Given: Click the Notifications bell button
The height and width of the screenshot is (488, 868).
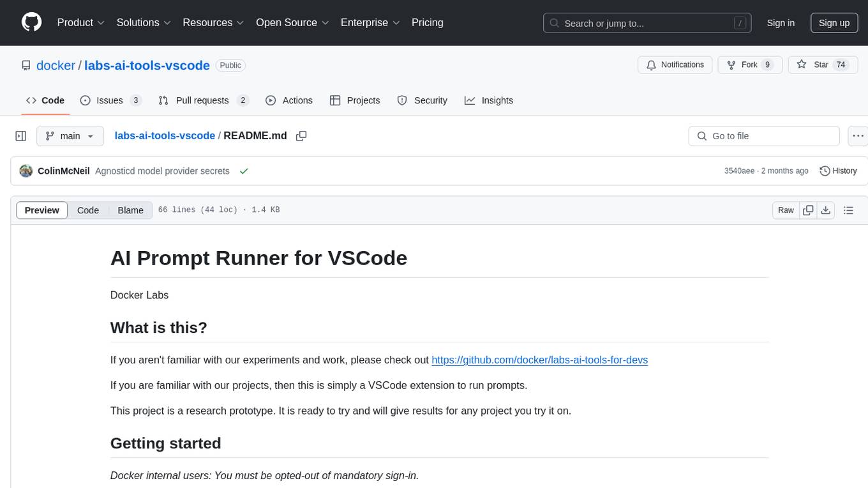Looking at the screenshot, I should 675,65.
